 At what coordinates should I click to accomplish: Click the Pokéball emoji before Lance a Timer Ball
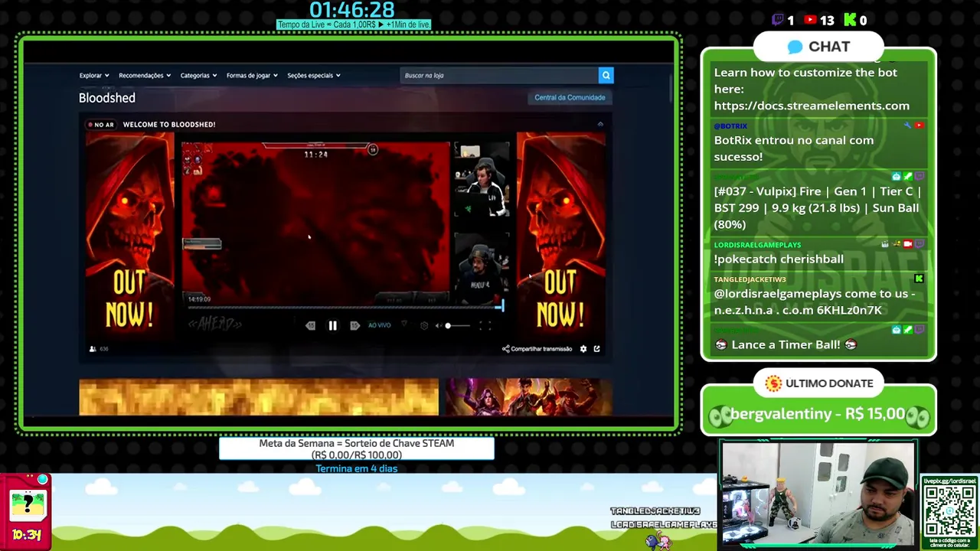coord(720,345)
